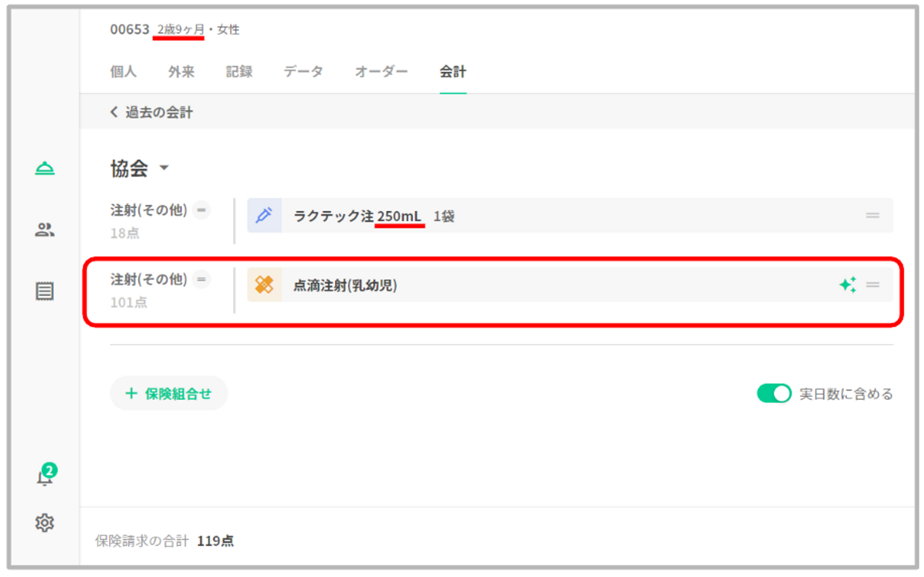Collapse the 18点 注射(その他) group
The width and height of the screenshot is (924, 577).
(201, 210)
